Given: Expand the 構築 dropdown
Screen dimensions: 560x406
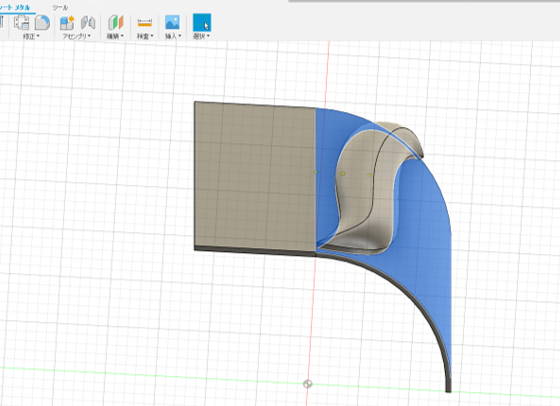Looking at the screenshot, I should 115,36.
